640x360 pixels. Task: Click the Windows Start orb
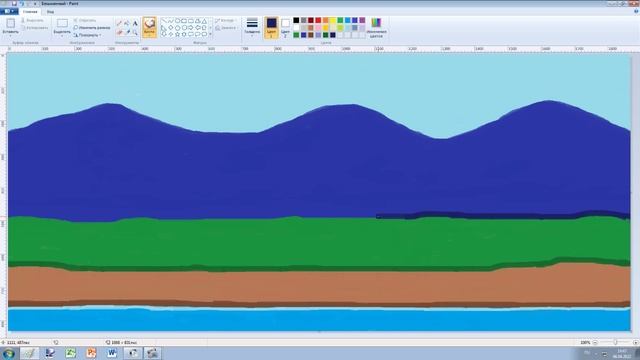(9, 353)
